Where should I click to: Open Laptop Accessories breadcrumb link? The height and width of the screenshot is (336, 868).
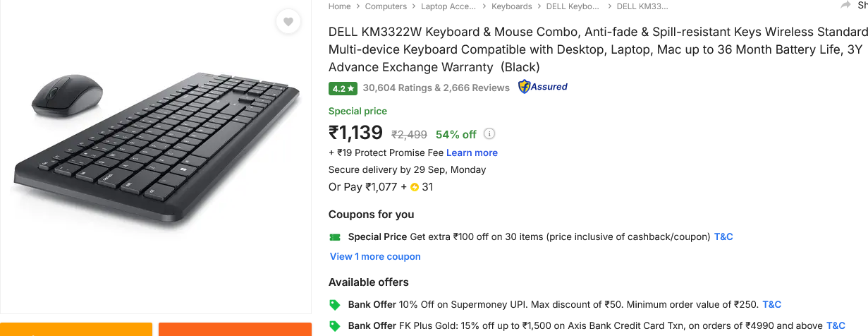(448, 6)
